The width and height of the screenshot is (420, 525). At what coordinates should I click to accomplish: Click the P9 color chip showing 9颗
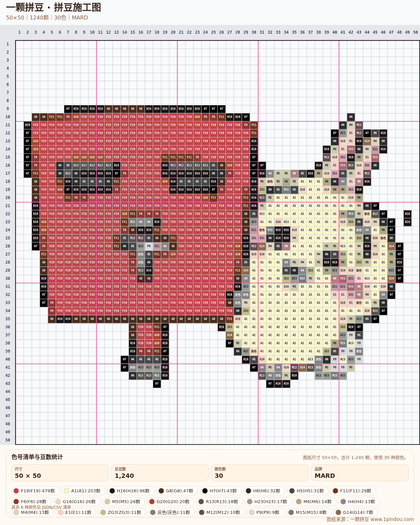265,513
